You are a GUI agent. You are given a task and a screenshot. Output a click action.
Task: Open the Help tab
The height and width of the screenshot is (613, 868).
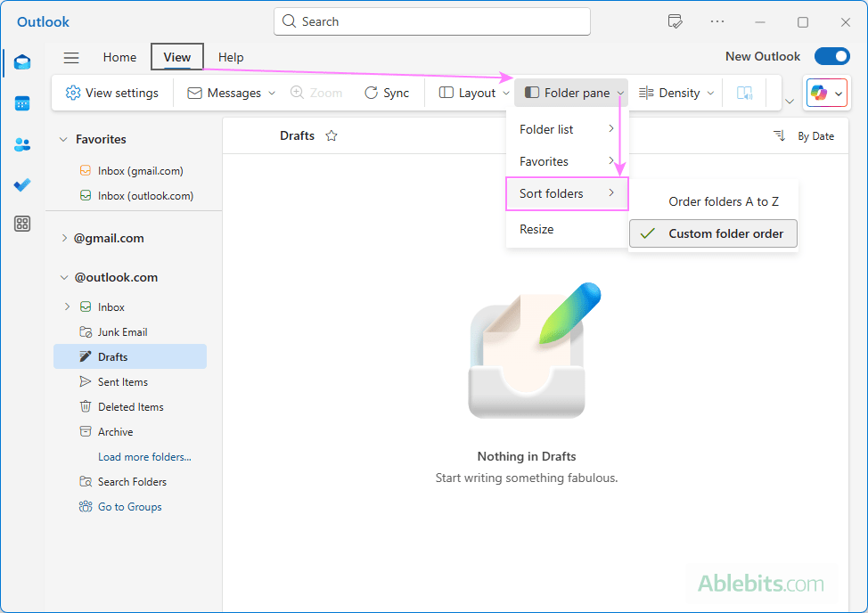click(231, 58)
